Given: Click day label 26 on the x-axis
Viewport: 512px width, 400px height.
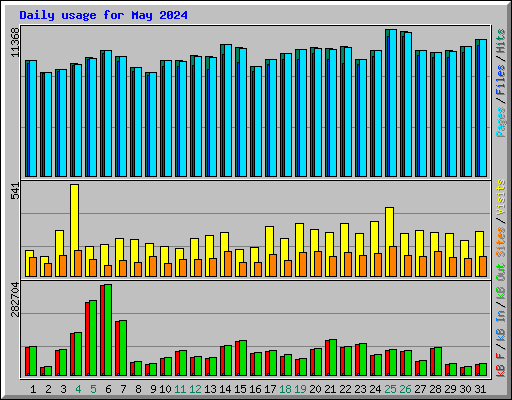Looking at the screenshot, I should coord(405,389).
